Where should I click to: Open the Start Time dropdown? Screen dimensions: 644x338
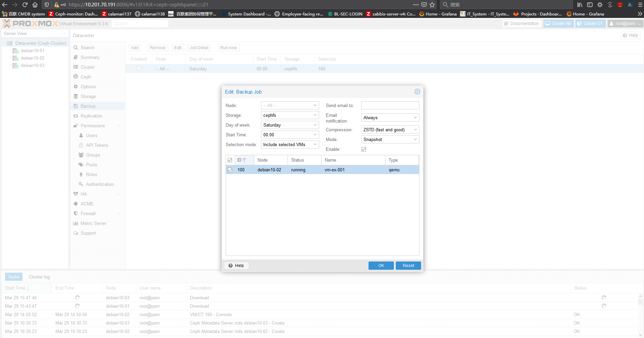(x=315, y=135)
